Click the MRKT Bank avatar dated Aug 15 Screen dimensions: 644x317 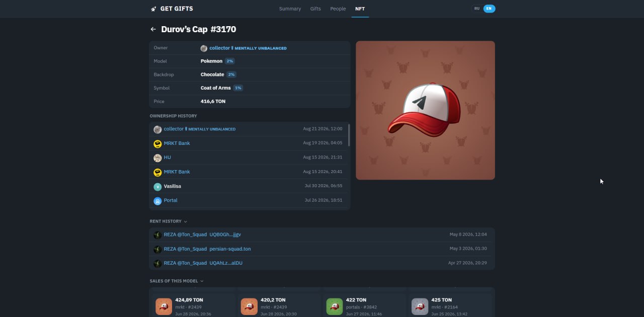click(x=157, y=173)
